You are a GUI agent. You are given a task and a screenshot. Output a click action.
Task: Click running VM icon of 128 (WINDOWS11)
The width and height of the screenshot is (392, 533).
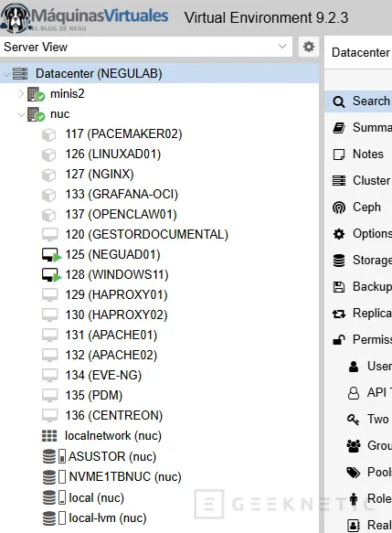51,275
